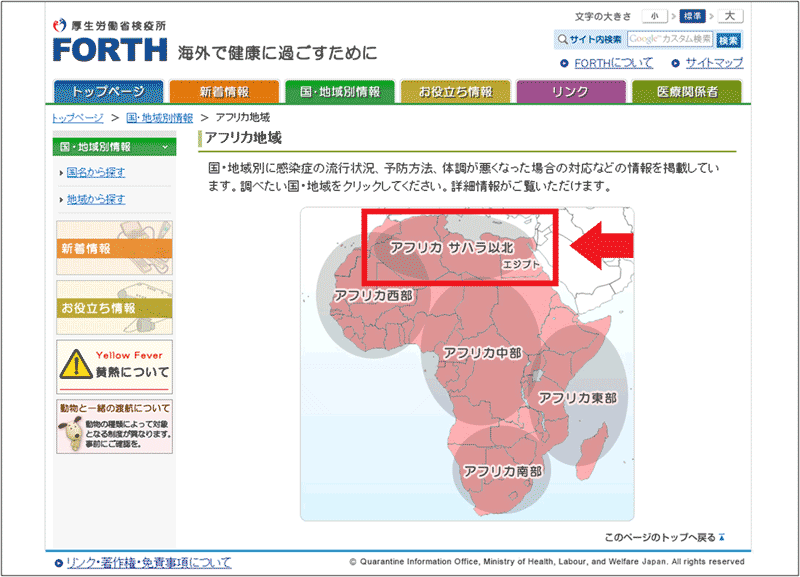Select アフリカ中部 region on the map
The image size is (800, 577).
coord(483,353)
